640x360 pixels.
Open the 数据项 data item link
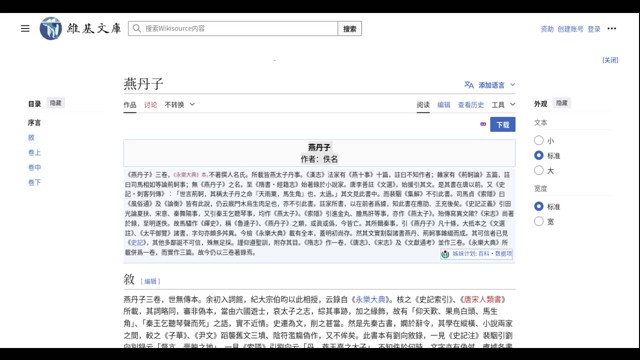point(503,254)
